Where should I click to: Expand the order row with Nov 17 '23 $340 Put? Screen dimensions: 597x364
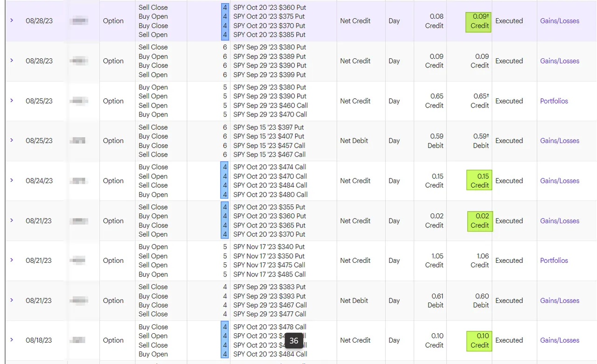pyautogui.click(x=12, y=260)
